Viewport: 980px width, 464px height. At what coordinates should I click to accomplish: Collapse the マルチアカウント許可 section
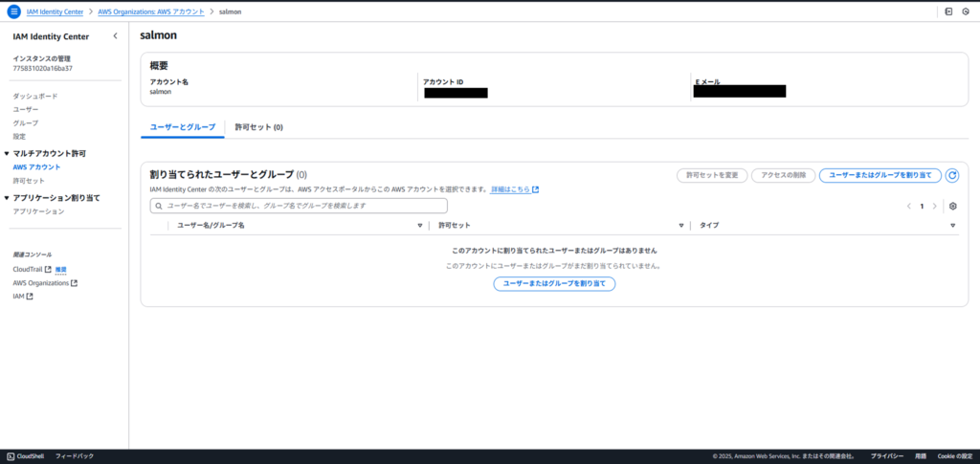click(x=7, y=154)
